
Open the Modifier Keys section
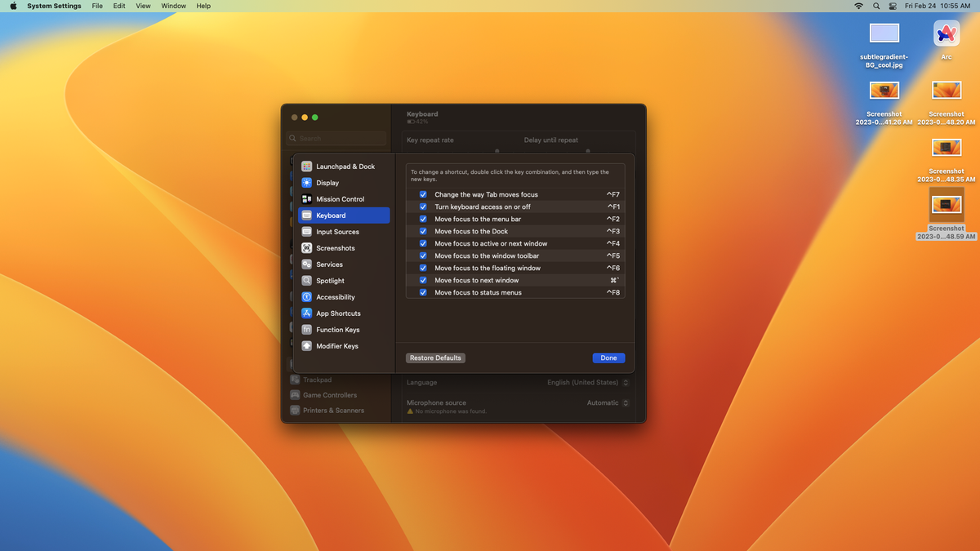337,345
